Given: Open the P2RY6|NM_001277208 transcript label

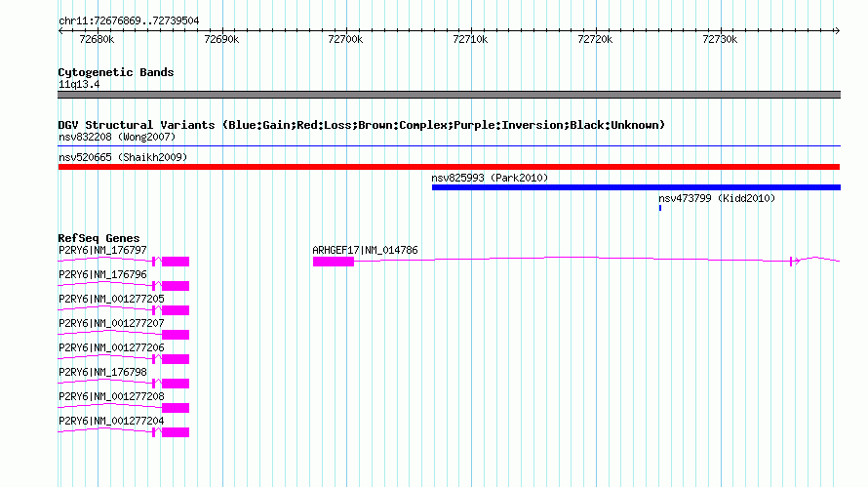Looking at the screenshot, I should click(111, 396).
